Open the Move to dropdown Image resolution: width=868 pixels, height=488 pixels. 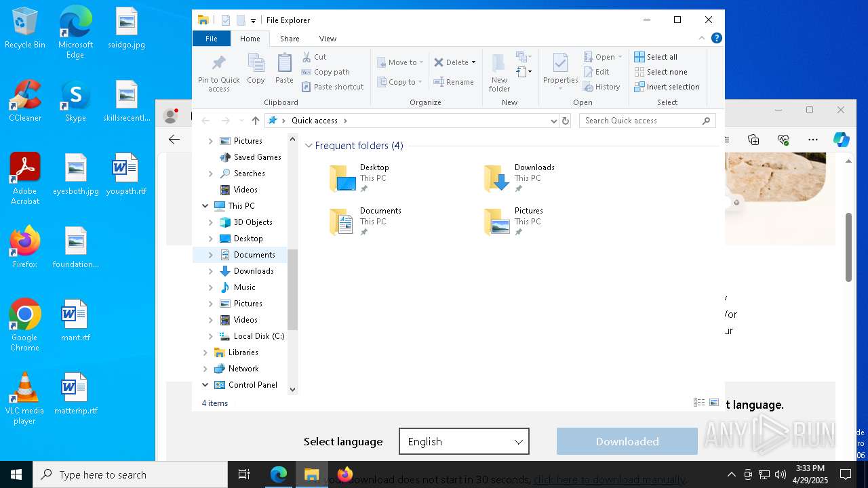pos(400,62)
